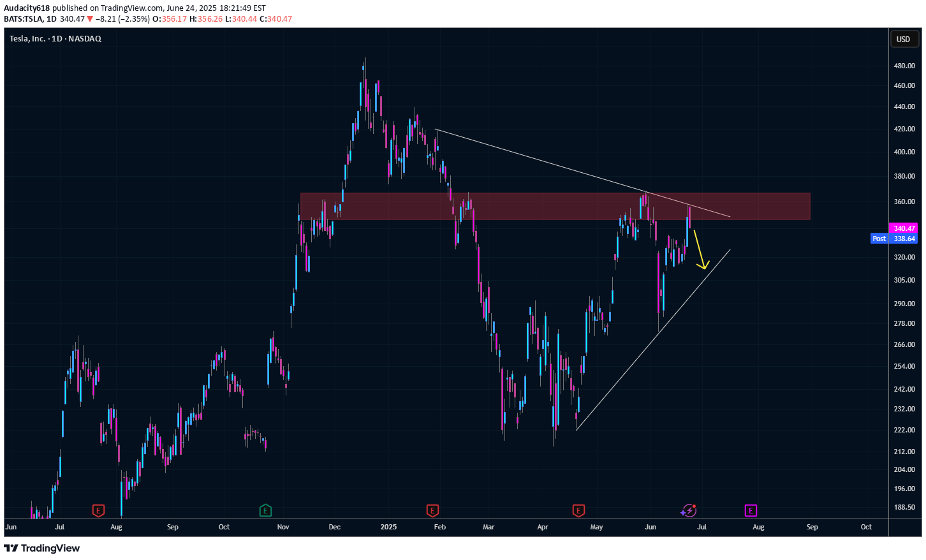Screen dimensions: 926x560
Task: Open the USD currency selector
Action: [x=904, y=39]
